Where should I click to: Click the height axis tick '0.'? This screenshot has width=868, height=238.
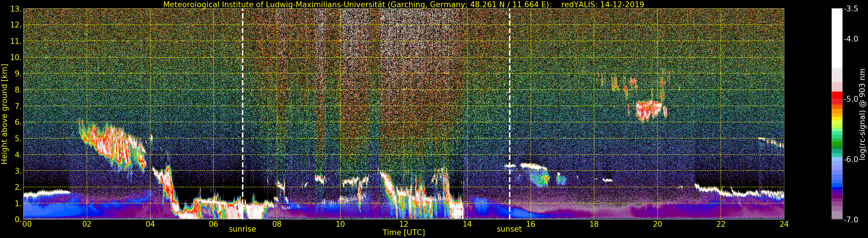(x=18, y=220)
